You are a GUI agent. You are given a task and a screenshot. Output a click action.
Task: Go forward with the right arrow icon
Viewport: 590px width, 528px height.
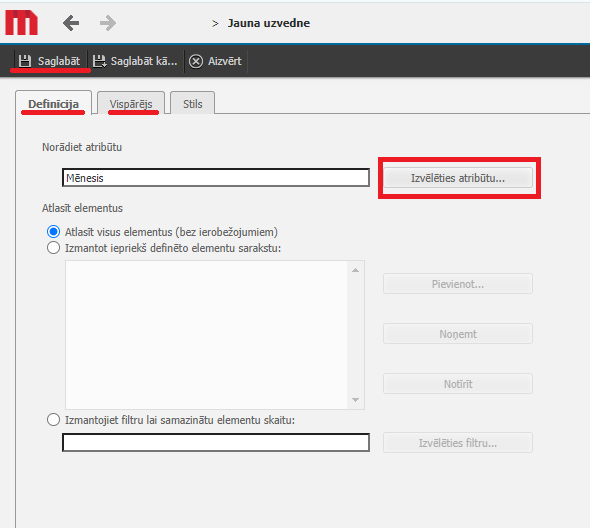108,23
